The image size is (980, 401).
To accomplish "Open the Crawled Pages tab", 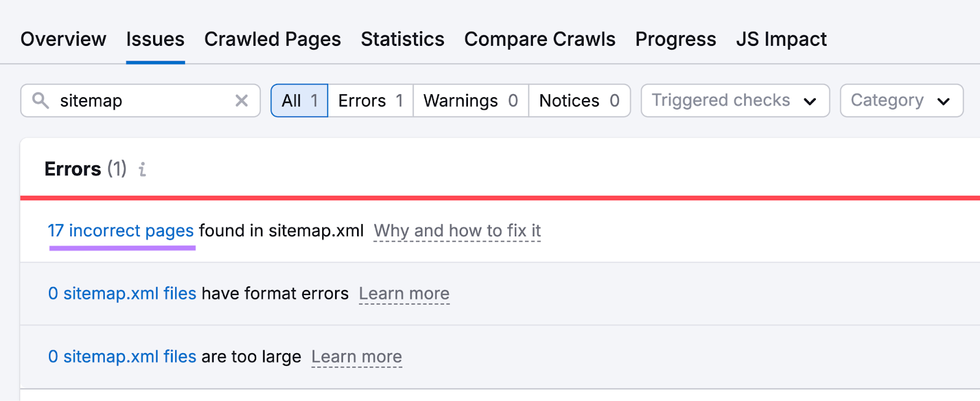I will click(x=273, y=39).
